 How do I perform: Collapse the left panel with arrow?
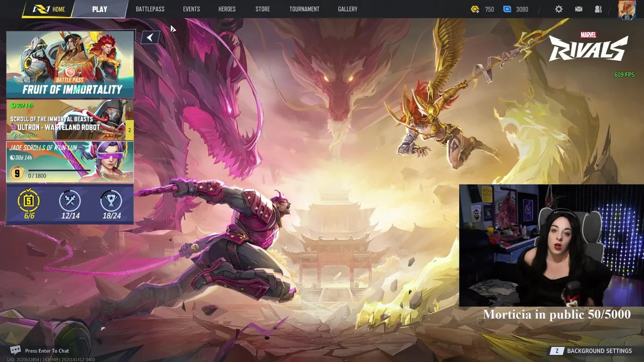(150, 38)
